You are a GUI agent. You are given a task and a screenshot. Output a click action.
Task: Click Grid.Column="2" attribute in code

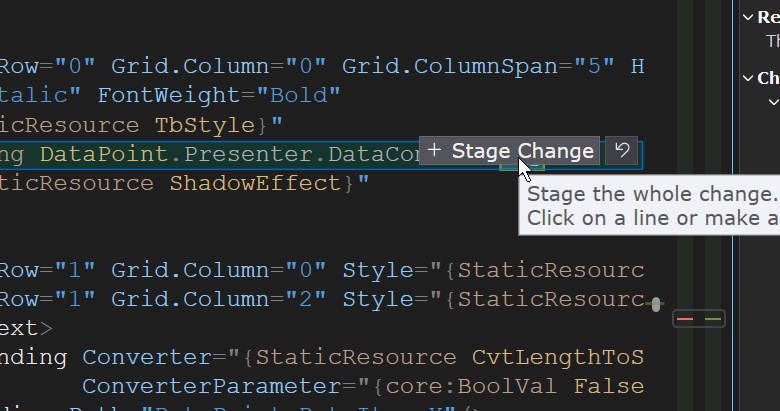tap(219, 300)
